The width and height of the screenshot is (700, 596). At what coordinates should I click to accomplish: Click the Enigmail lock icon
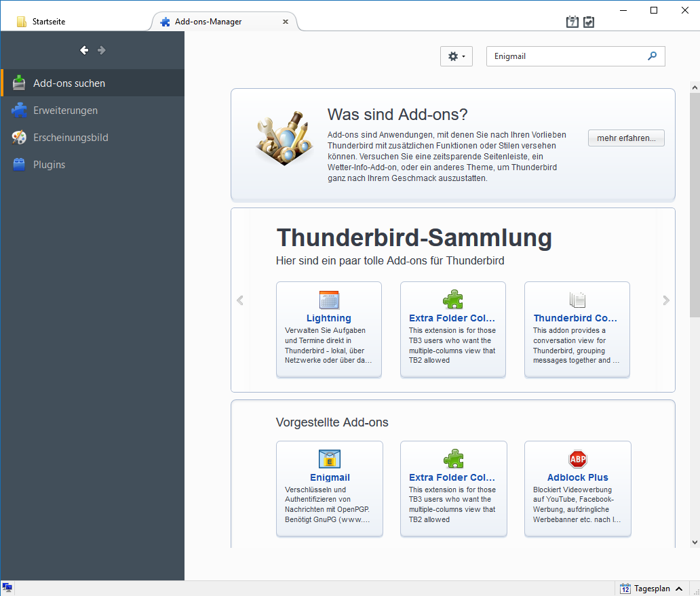(330, 459)
